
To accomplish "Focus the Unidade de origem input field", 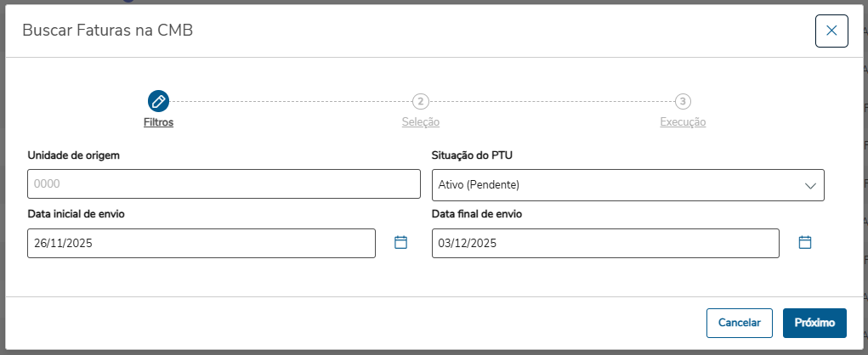I will click(x=224, y=184).
